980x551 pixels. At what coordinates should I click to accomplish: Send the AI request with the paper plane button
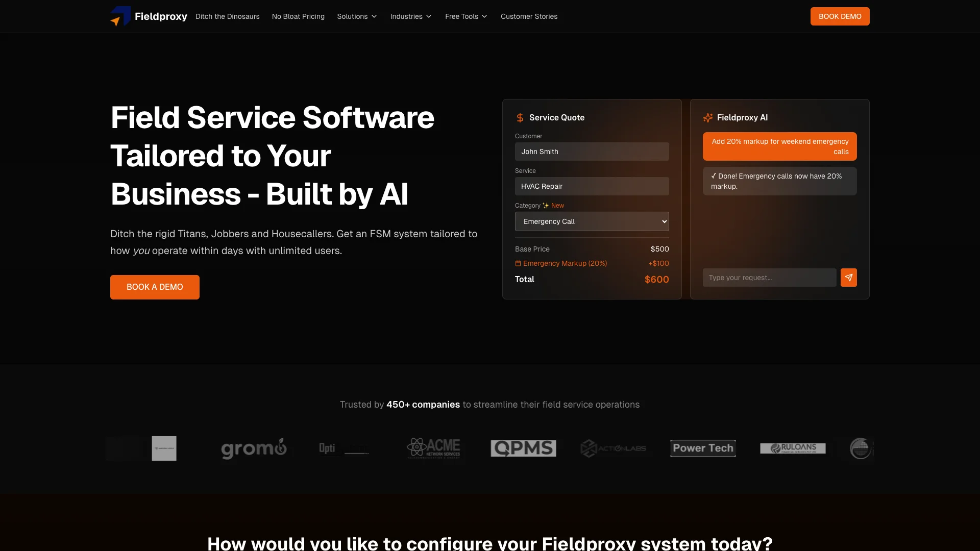[x=848, y=278]
